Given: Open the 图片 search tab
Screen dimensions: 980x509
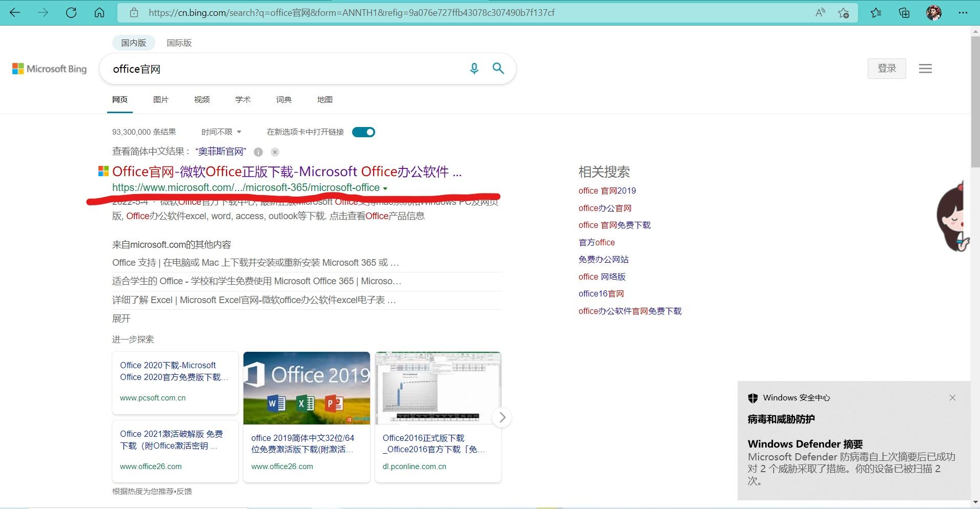Looking at the screenshot, I should click(x=161, y=99).
